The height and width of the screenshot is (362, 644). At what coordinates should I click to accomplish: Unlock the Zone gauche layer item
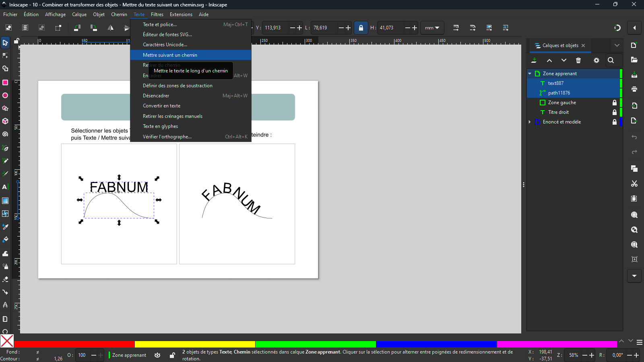[615, 103]
